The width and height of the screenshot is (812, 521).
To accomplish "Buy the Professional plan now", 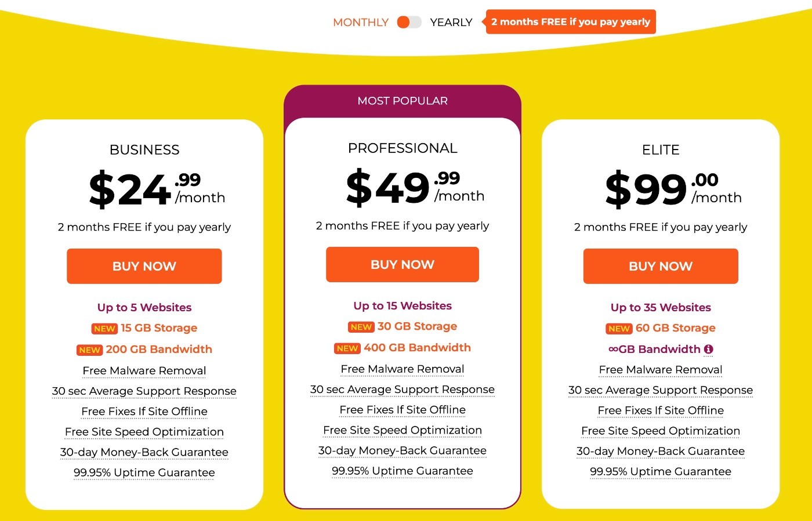I will [x=403, y=264].
